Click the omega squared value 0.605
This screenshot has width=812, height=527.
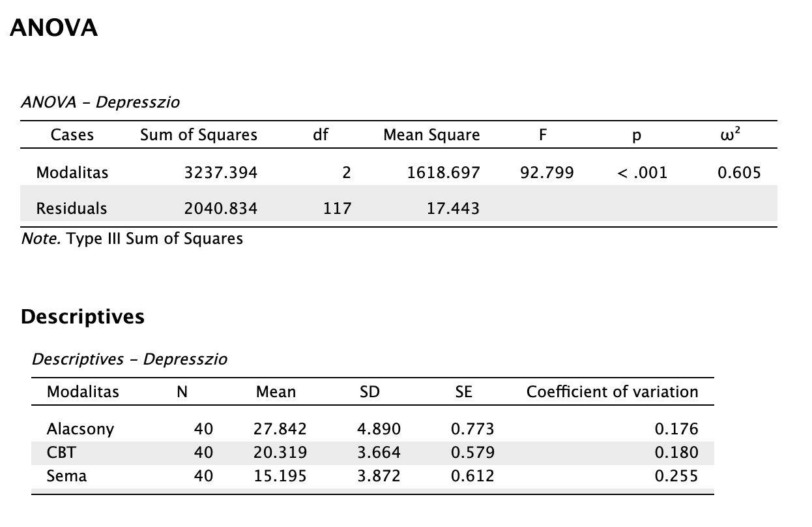coord(738,173)
